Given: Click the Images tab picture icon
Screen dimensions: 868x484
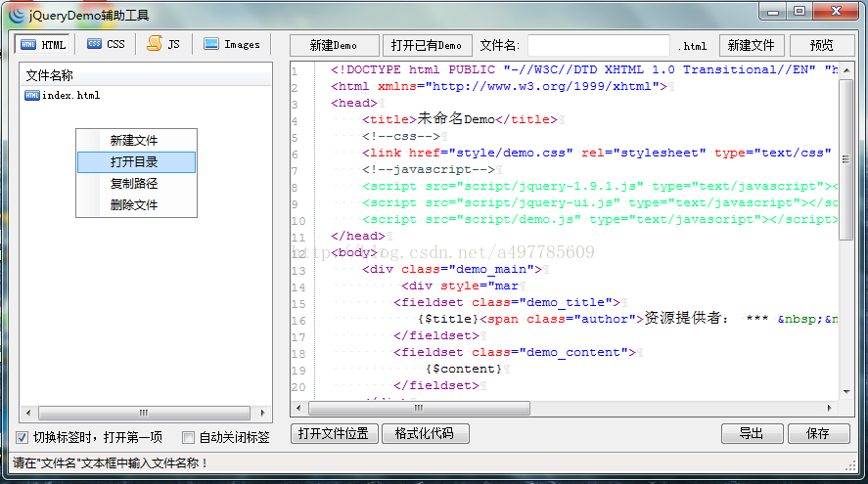Looking at the screenshot, I should (211, 44).
